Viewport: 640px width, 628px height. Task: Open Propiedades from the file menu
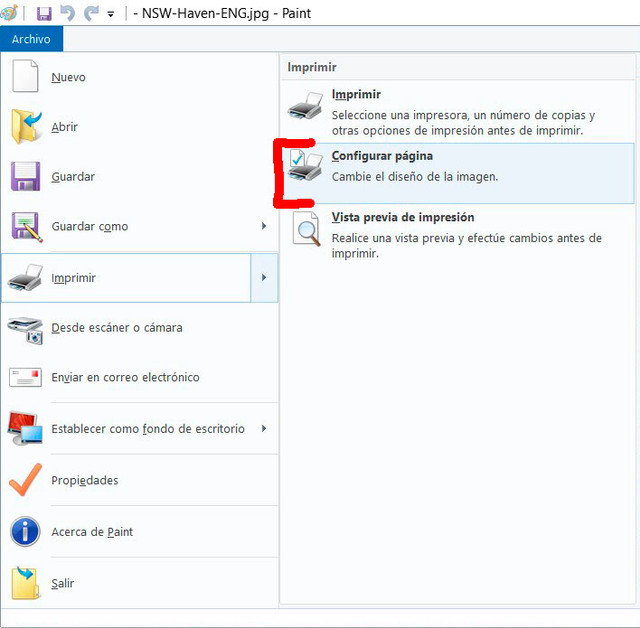(x=85, y=480)
